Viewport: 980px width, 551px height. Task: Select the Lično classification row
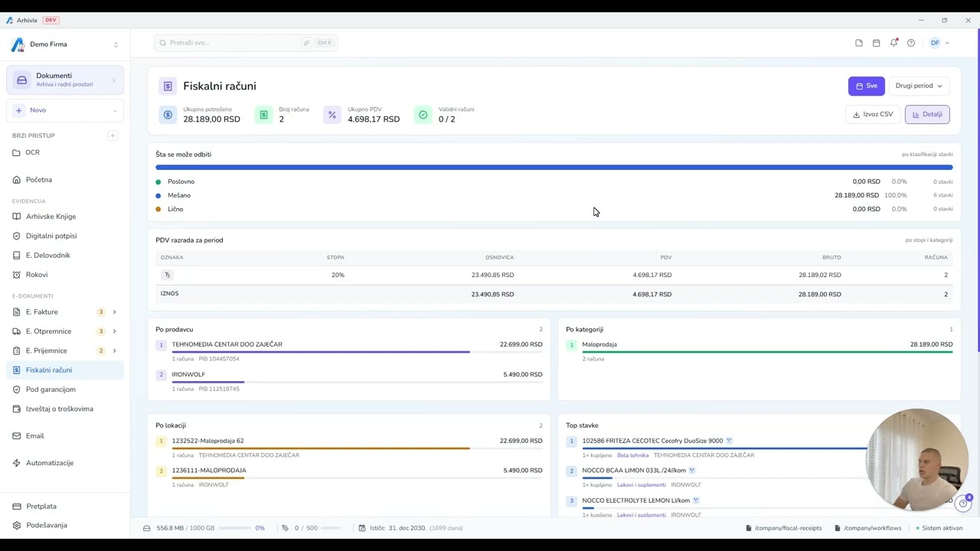tap(554, 209)
